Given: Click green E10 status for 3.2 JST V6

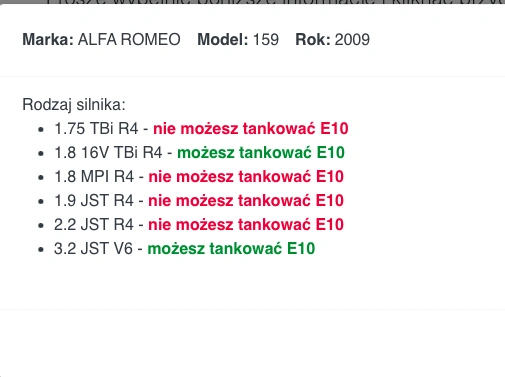Looking at the screenshot, I should pyautogui.click(x=231, y=249).
